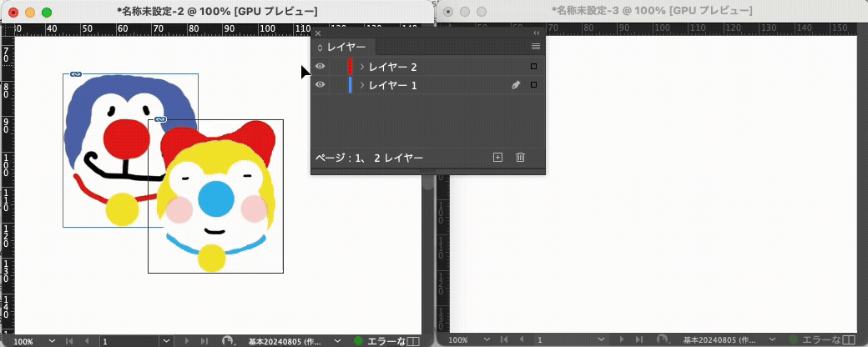Image resolution: width=868 pixels, height=347 pixels.
Task: Open the zoom level dropdown in left document
Action: coord(53,341)
